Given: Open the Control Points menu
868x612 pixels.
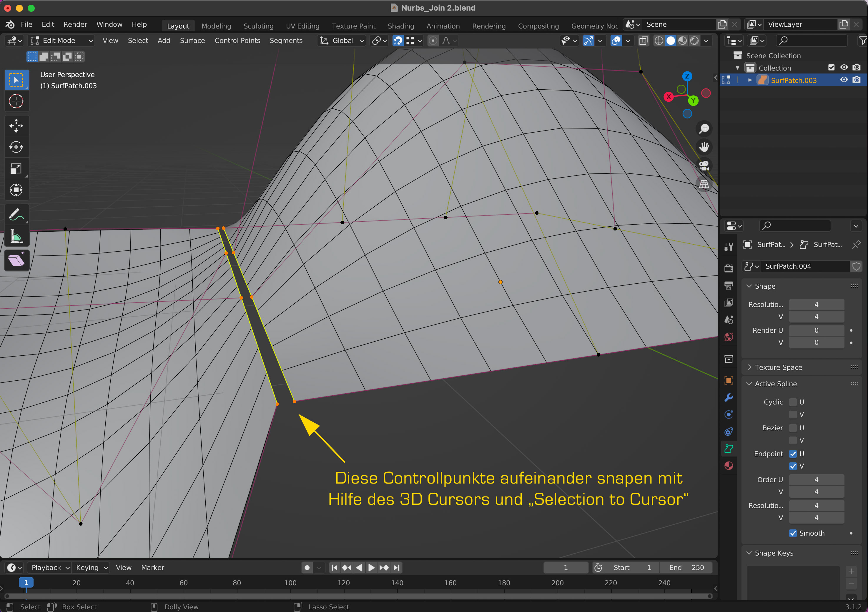Looking at the screenshot, I should 237,41.
